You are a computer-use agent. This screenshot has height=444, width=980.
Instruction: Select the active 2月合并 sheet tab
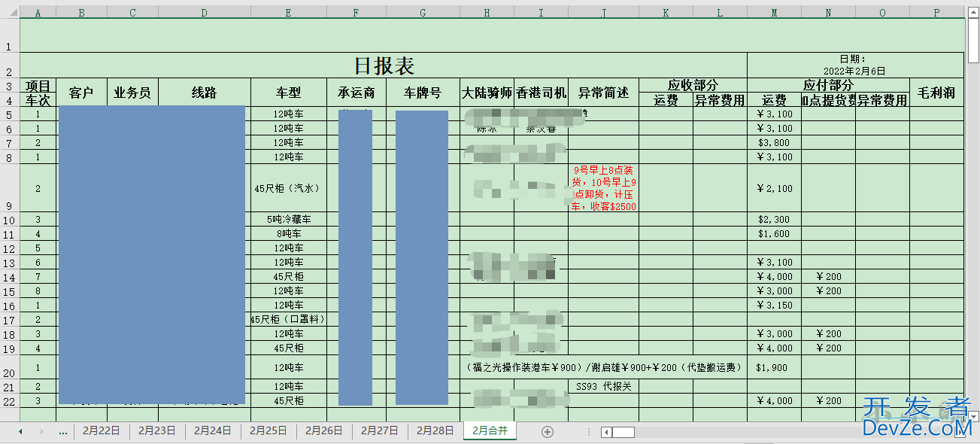point(490,431)
